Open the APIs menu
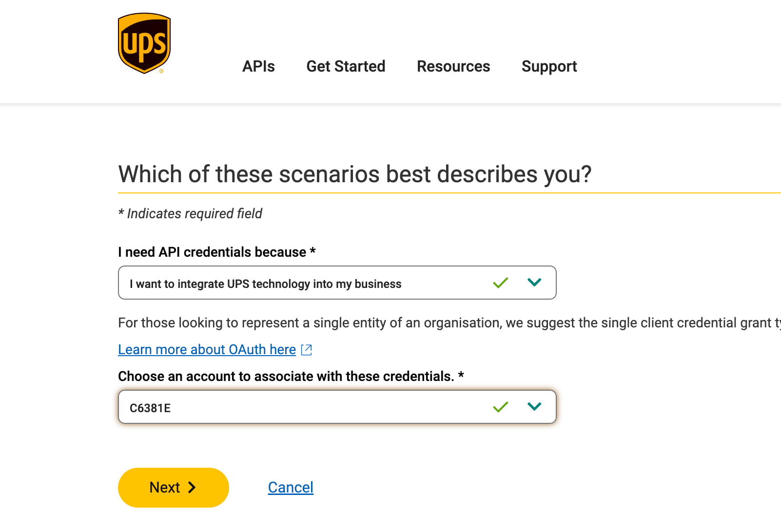The height and width of the screenshot is (532, 781). point(258,66)
